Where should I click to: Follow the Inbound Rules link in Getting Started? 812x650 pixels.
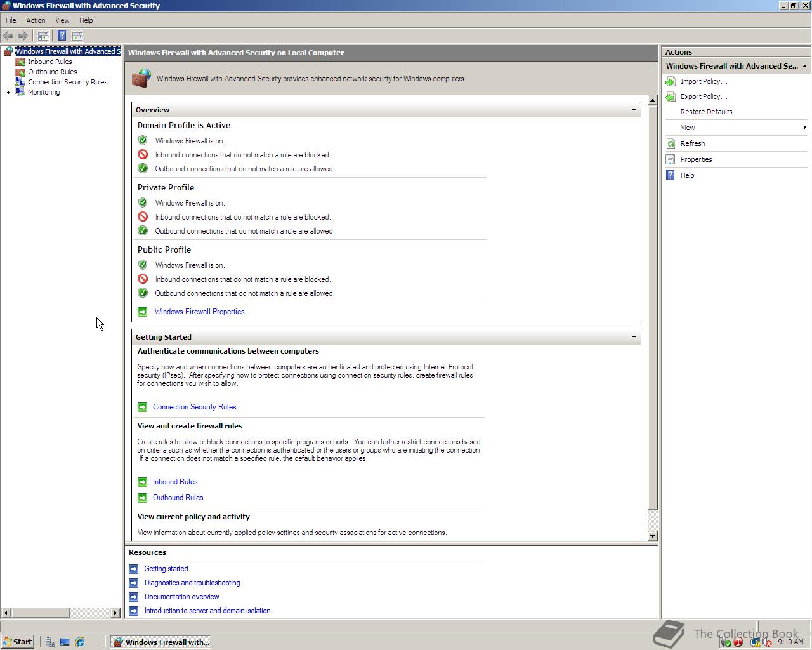click(x=175, y=482)
